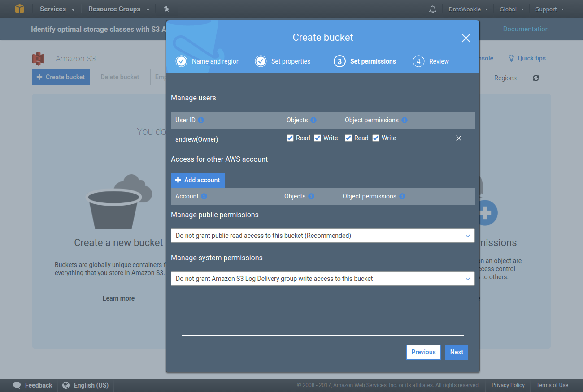583x392 pixels.
Task: Click info icon beside Object permissions in Manage users
Action: pyautogui.click(x=405, y=120)
